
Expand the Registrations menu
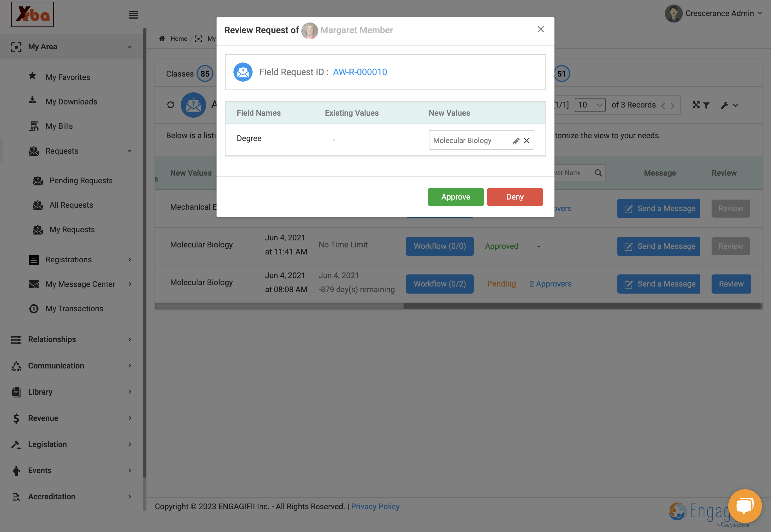point(129,259)
